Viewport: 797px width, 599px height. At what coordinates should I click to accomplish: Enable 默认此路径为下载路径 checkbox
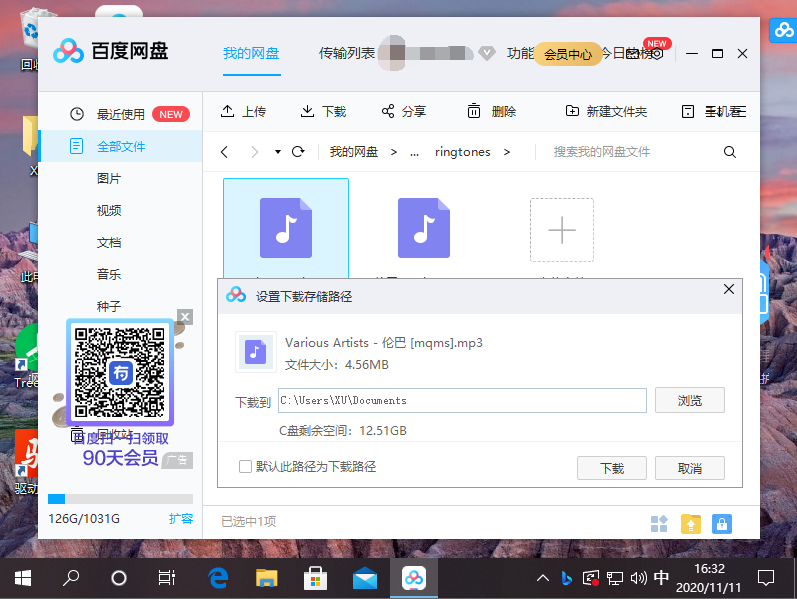coord(245,467)
